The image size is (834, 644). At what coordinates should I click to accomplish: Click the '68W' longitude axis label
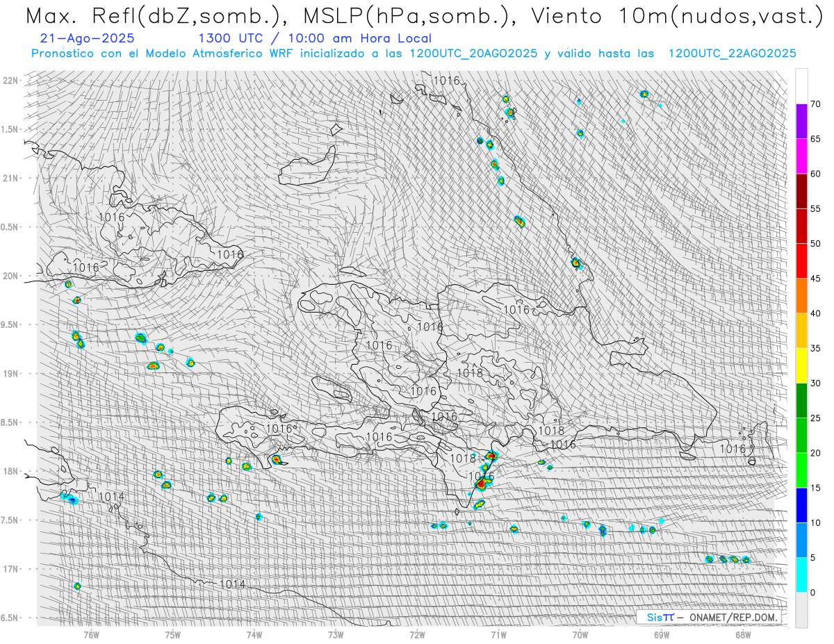click(x=742, y=634)
